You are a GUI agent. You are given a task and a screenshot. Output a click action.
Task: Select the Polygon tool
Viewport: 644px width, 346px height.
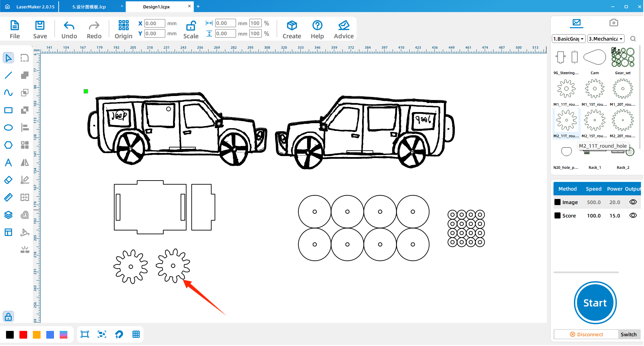(x=8, y=145)
